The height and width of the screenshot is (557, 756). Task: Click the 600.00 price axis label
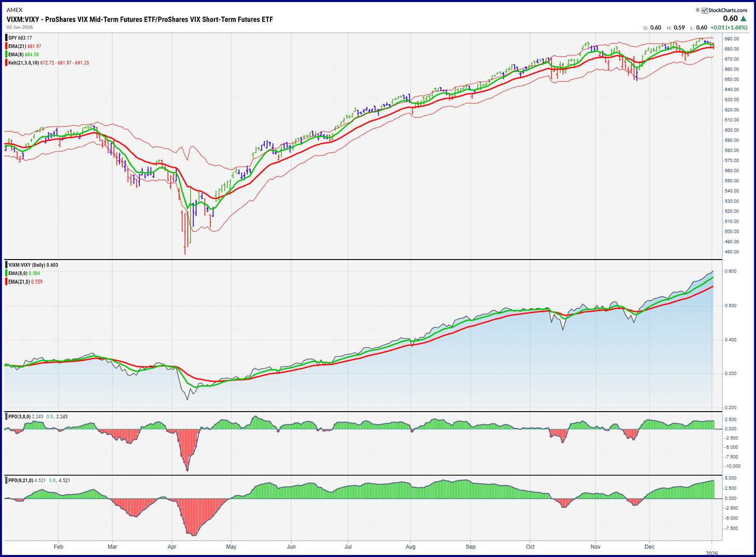[732, 130]
